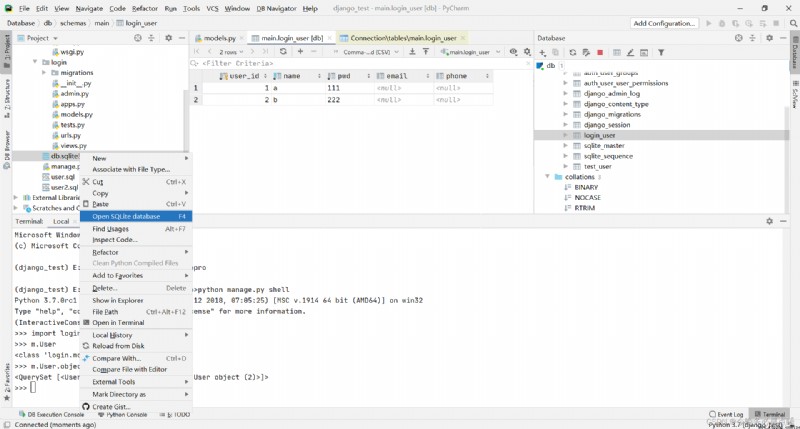
Task: Open table editor settings gear
Action: (527, 52)
